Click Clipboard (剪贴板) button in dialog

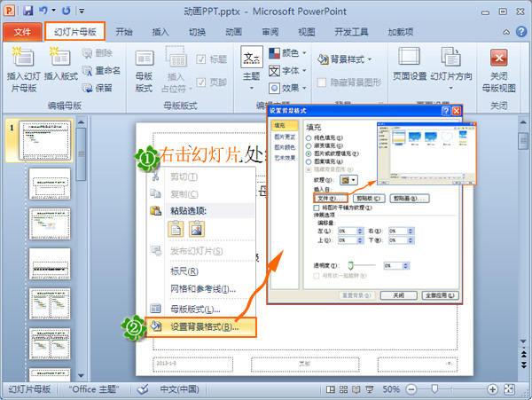pos(369,199)
